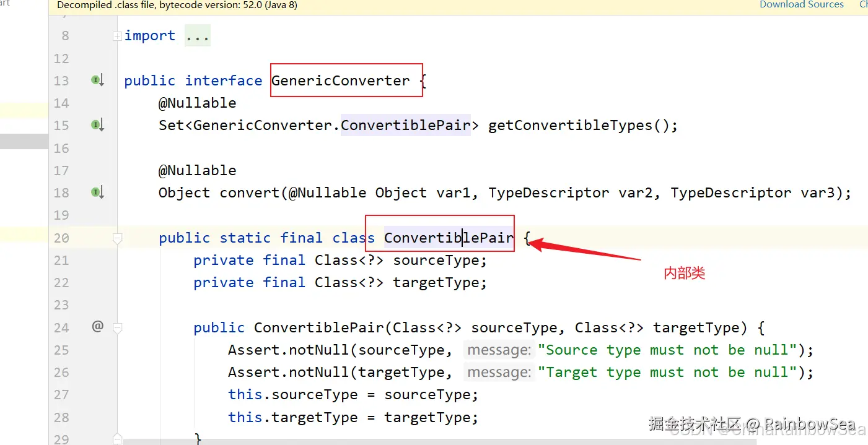This screenshot has width=868, height=445.
Task: Click TypeDescriptor var2 parameter type
Action: pyautogui.click(x=549, y=192)
